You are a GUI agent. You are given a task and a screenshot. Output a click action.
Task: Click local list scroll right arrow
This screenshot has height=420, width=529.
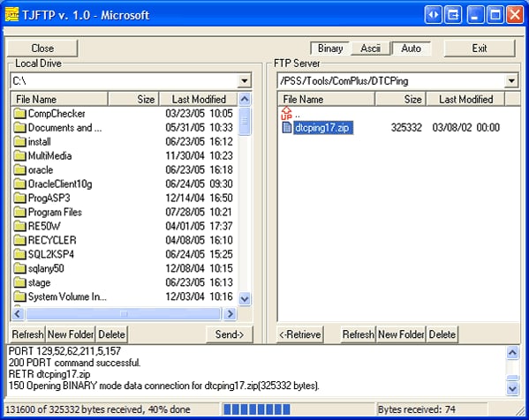(230, 314)
